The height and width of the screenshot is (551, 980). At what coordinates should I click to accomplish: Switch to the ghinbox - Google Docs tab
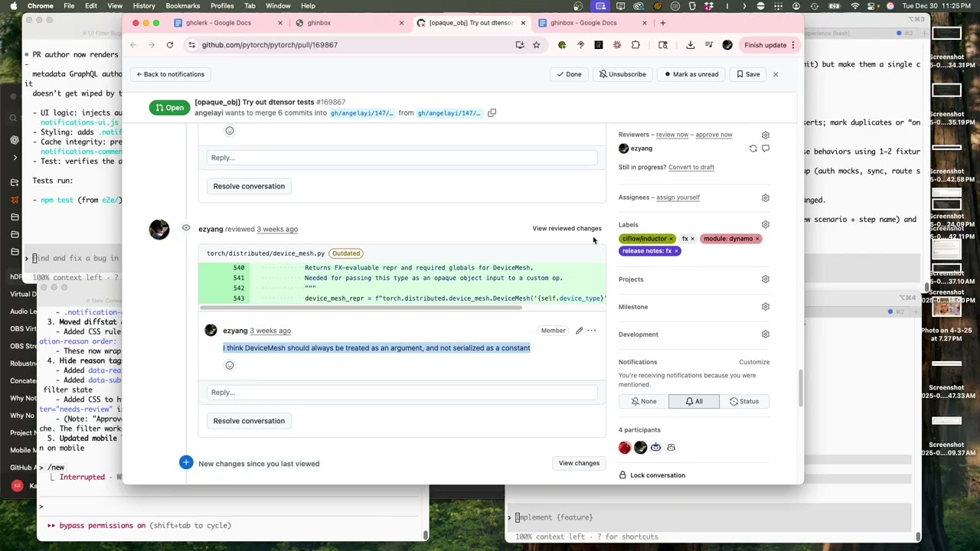point(591,23)
